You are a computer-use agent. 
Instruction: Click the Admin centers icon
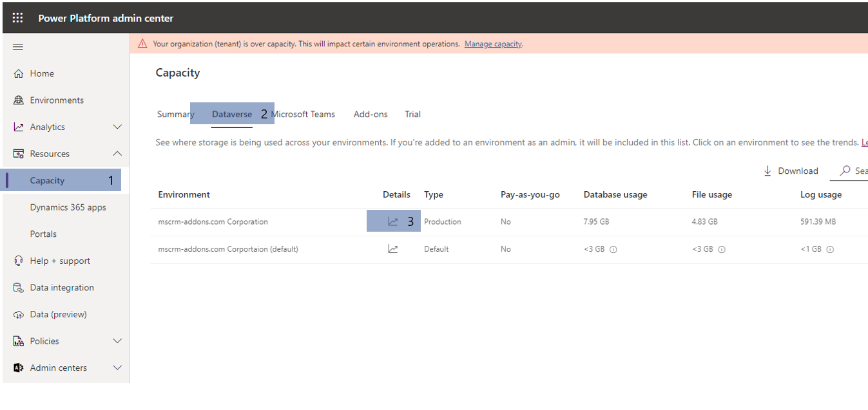(19, 368)
